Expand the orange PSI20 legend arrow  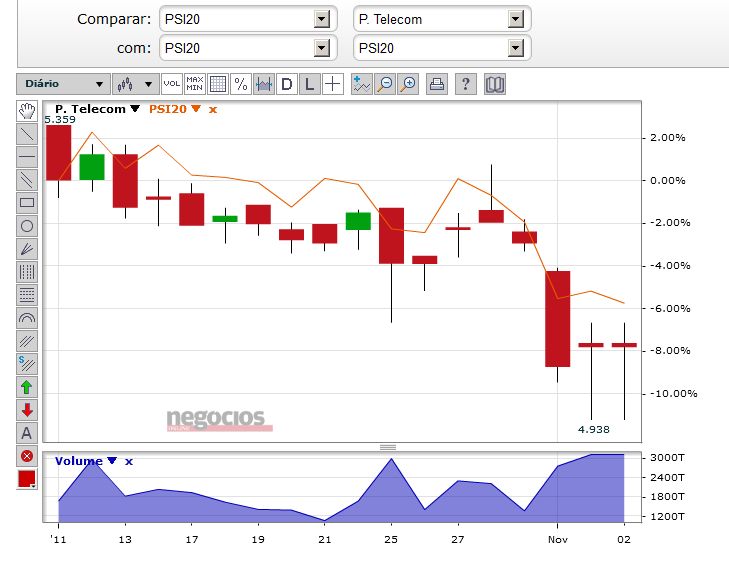point(196,108)
